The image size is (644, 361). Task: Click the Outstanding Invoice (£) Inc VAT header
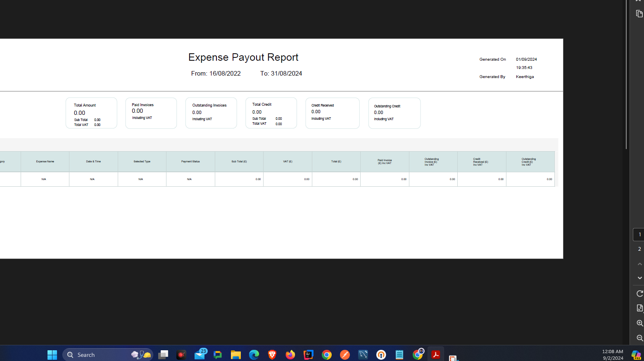click(433, 161)
